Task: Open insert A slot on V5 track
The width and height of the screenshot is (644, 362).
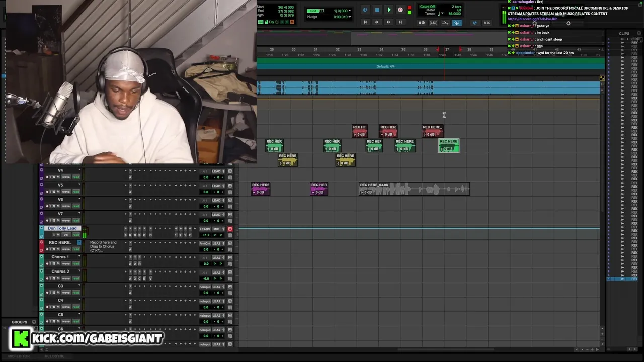Action: click(x=130, y=192)
